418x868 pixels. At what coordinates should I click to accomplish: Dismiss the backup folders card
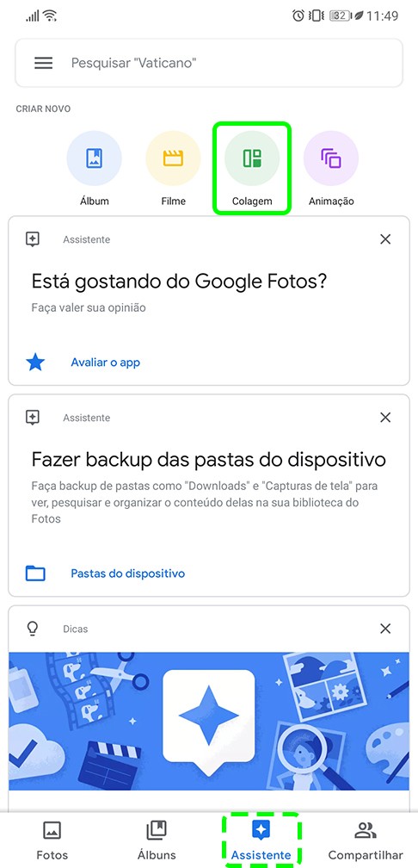[x=385, y=418]
